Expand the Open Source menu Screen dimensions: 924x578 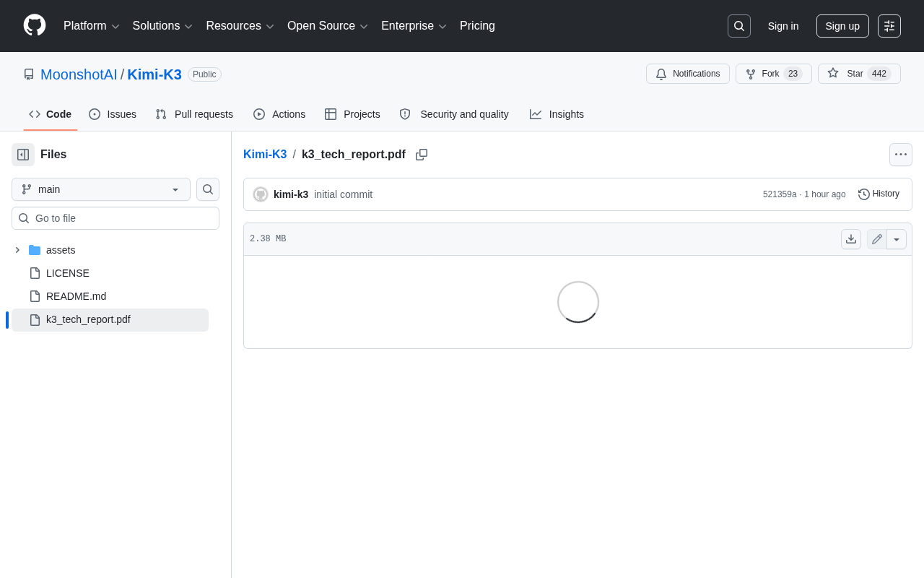327,26
